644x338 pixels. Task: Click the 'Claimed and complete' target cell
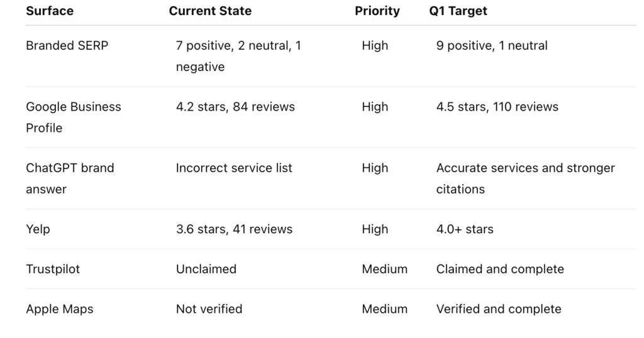[500, 269]
